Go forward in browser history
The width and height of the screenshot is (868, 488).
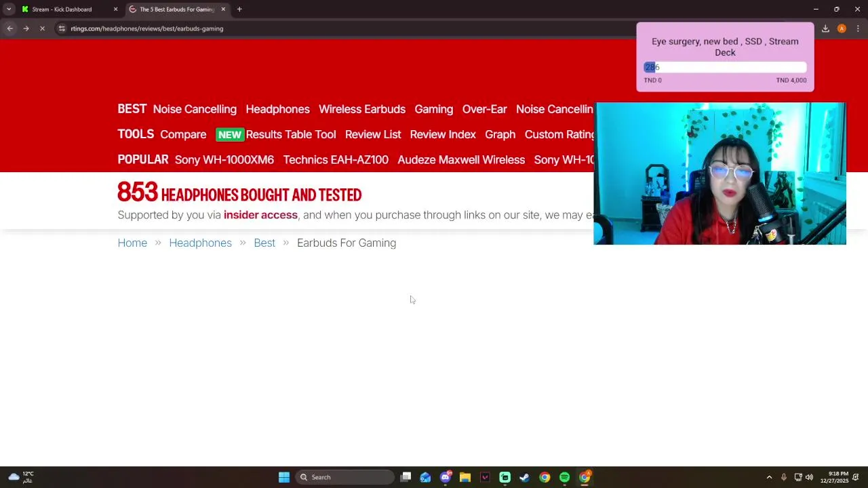(x=26, y=28)
